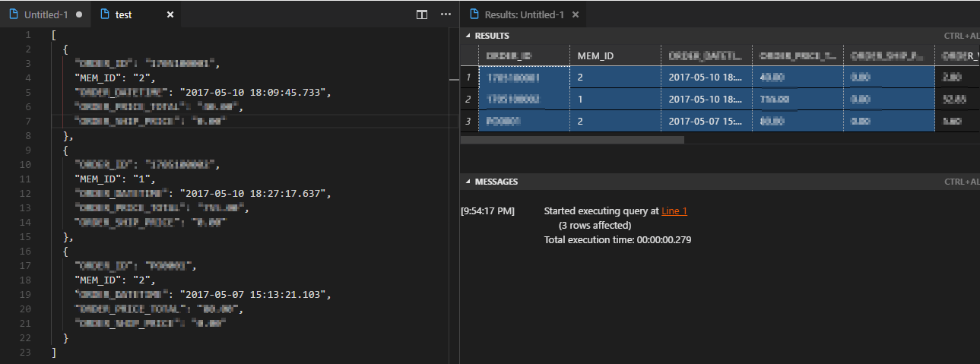Viewport: 980px width, 364px height.
Task: Select row number 3 in results grid
Action: pos(469,120)
